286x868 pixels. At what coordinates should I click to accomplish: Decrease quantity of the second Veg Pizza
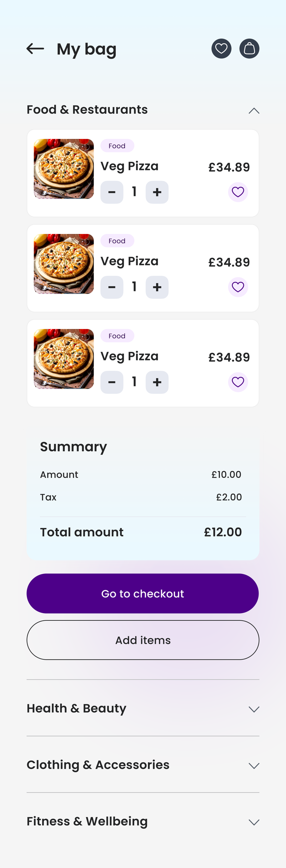112,287
